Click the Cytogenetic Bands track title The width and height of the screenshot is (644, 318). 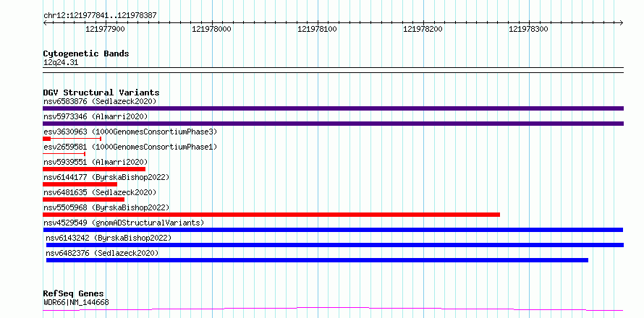coord(86,53)
